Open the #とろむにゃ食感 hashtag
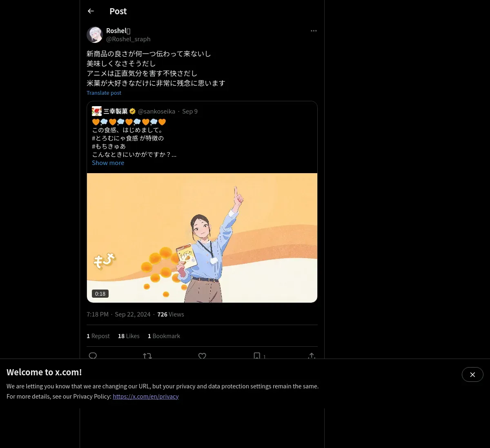 115,138
